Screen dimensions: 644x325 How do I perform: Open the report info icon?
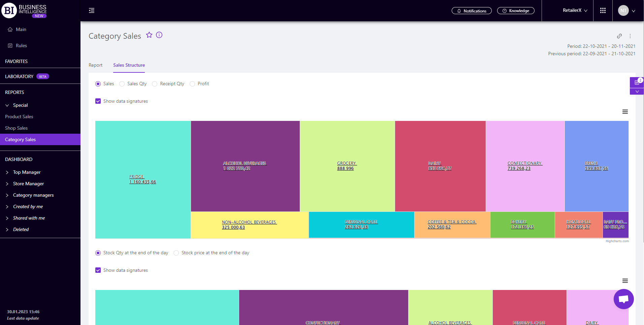click(159, 35)
